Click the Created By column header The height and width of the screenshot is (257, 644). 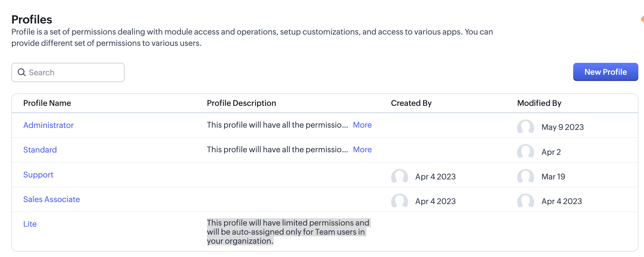pos(411,103)
